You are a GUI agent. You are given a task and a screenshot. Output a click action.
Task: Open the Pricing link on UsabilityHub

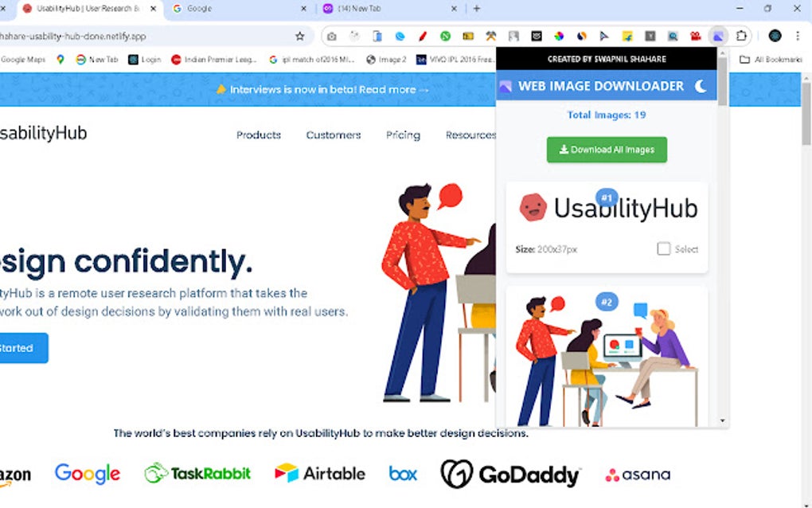click(403, 135)
